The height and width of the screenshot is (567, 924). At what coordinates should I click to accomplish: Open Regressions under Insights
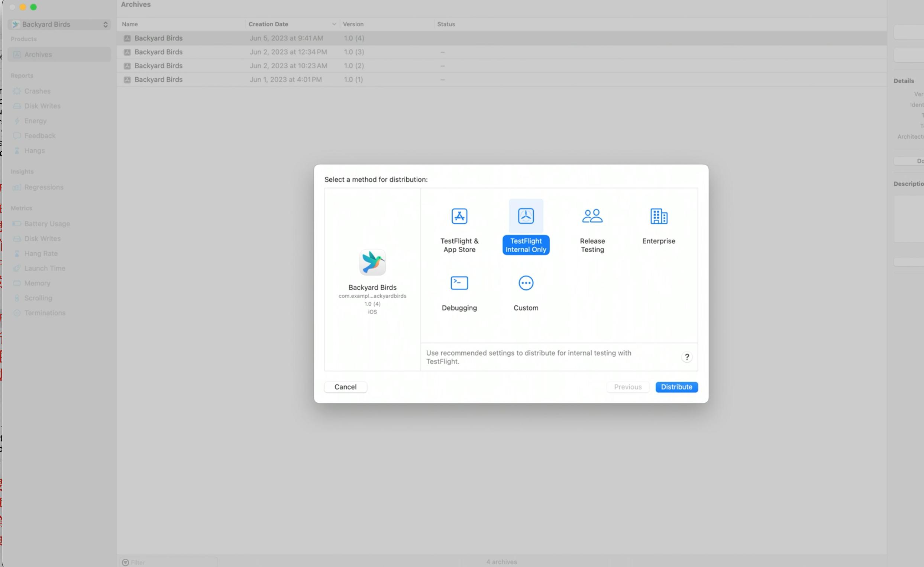pos(44,187)
